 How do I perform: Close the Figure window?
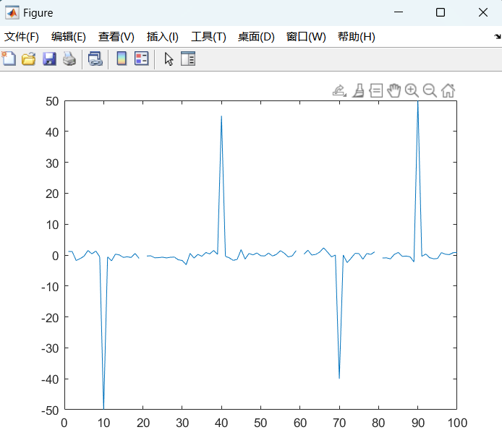[482, 12]
